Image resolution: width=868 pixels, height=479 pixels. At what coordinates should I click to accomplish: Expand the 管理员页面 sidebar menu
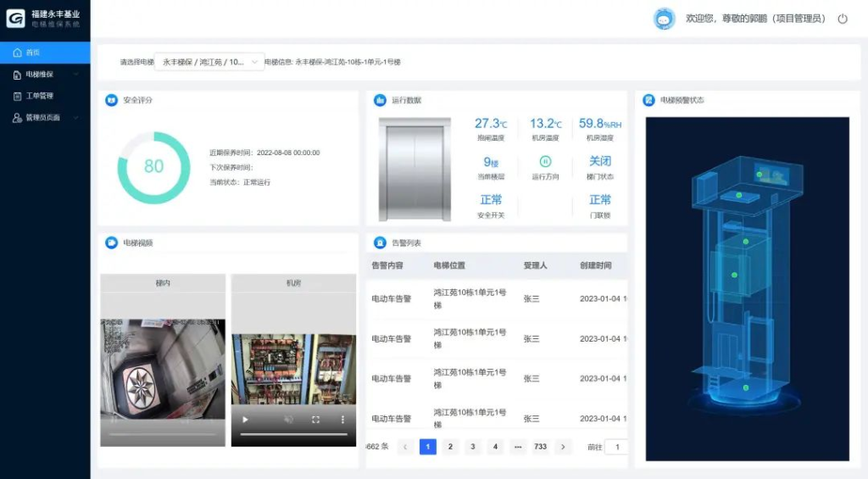pos(45,117)
